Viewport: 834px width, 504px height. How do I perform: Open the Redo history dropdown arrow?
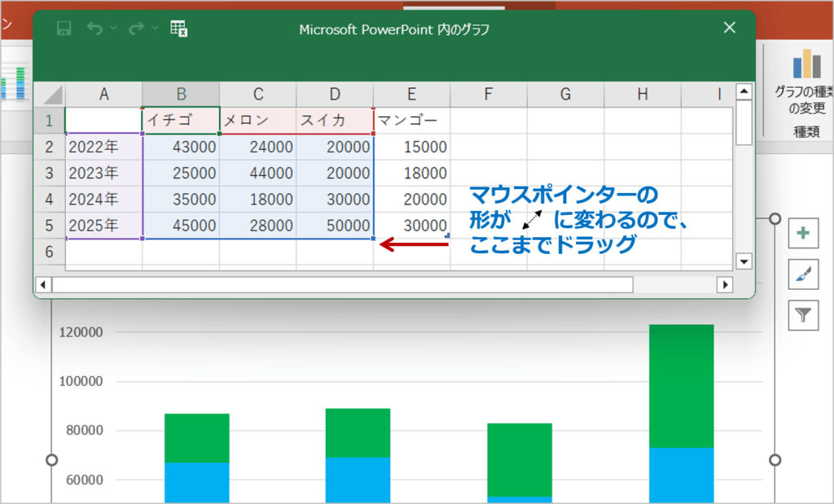155,28
